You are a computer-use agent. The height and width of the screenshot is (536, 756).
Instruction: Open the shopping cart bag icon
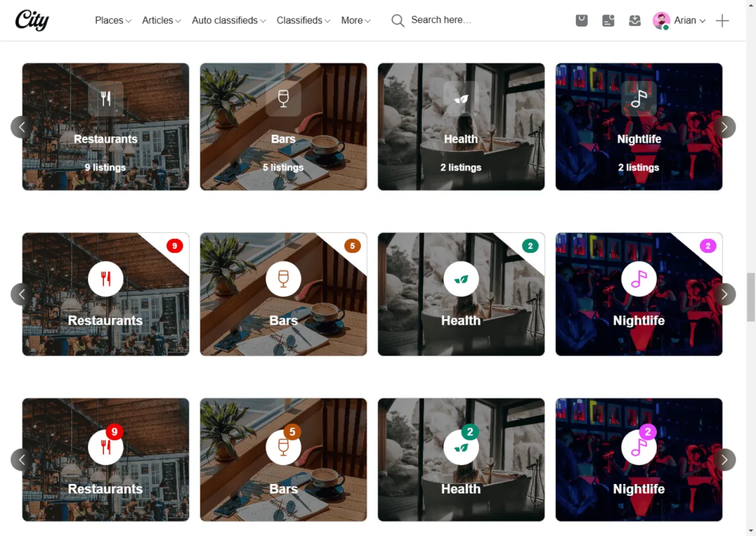tap(581, 21)
